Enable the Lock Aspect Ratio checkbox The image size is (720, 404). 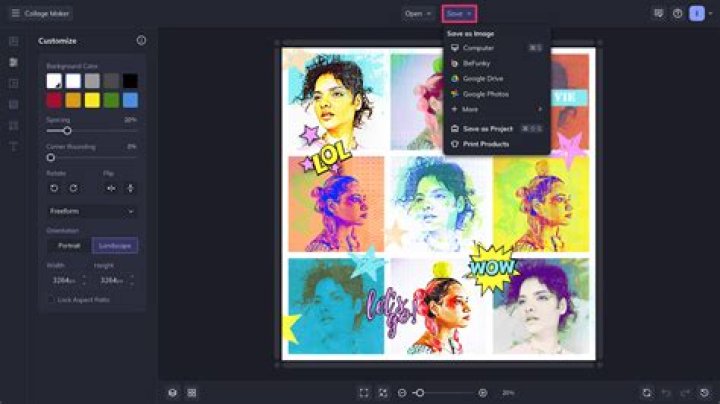click(x=51, y=300)
